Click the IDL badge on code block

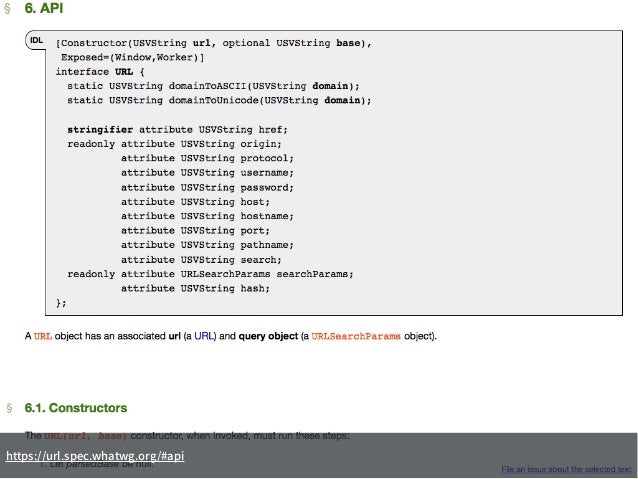pos(36,40)
